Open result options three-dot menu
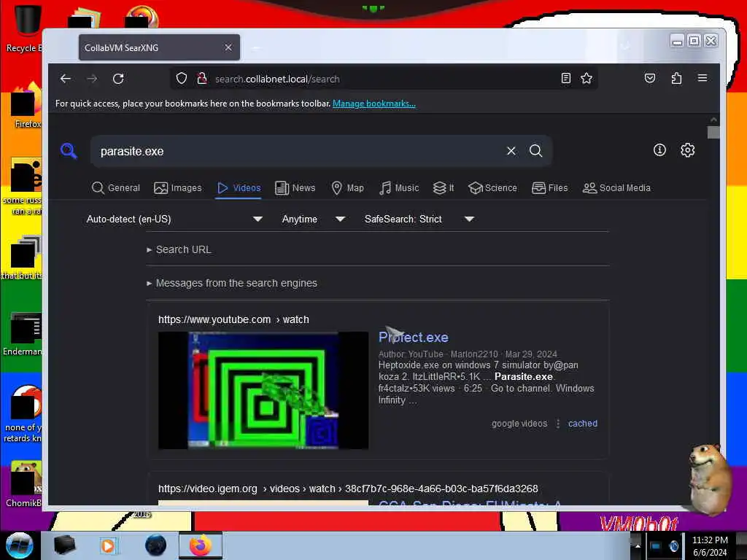Image resolution: width=747 pixels, height=560 pixels. point(558,424)
